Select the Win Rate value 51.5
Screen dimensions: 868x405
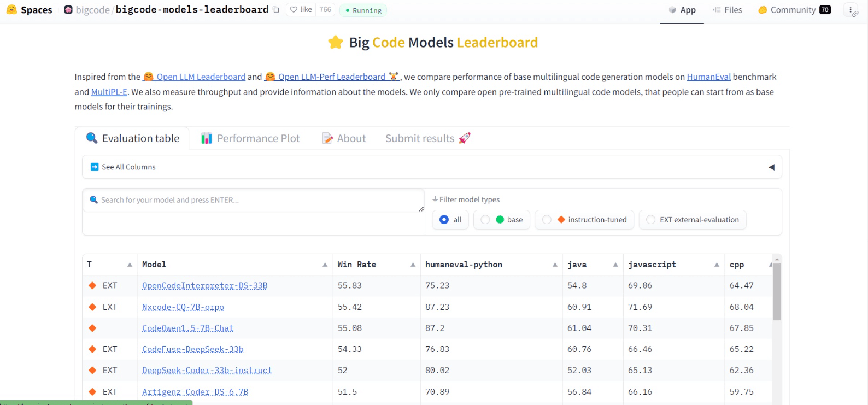[x=347, y=392]
